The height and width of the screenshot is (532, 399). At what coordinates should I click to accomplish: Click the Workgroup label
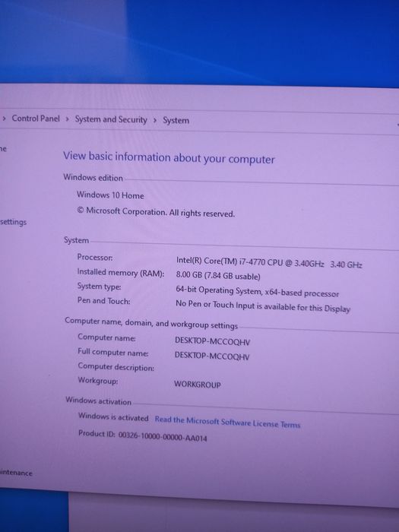click(x=98, y=380)
